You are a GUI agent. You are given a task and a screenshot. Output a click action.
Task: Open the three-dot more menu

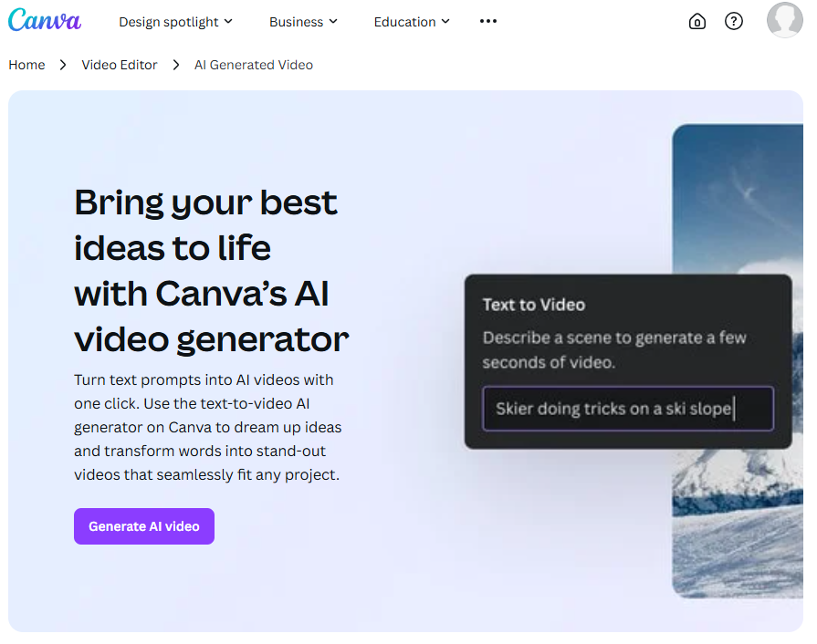click(488, 21)
